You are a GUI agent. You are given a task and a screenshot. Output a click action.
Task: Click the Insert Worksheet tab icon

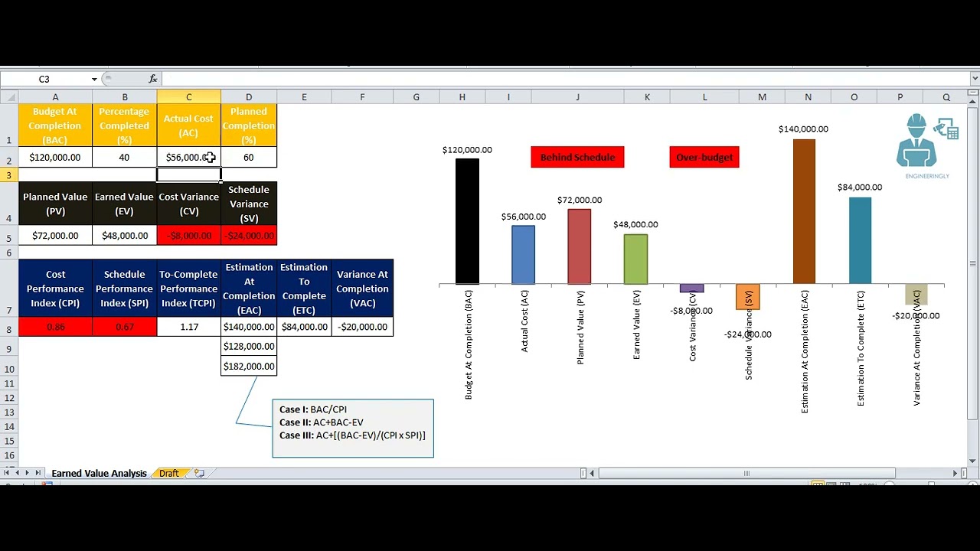point(199,473)
